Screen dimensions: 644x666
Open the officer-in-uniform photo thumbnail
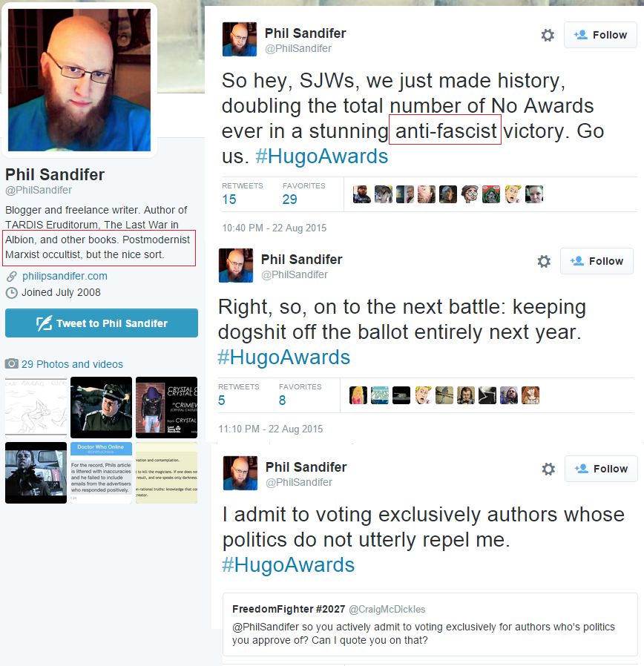tap(101, 407)
